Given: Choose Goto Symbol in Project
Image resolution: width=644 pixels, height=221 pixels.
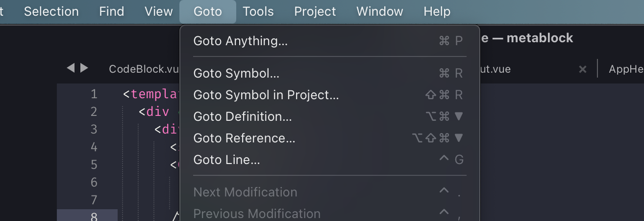Looking at the screenshot, I should (266, 95).
